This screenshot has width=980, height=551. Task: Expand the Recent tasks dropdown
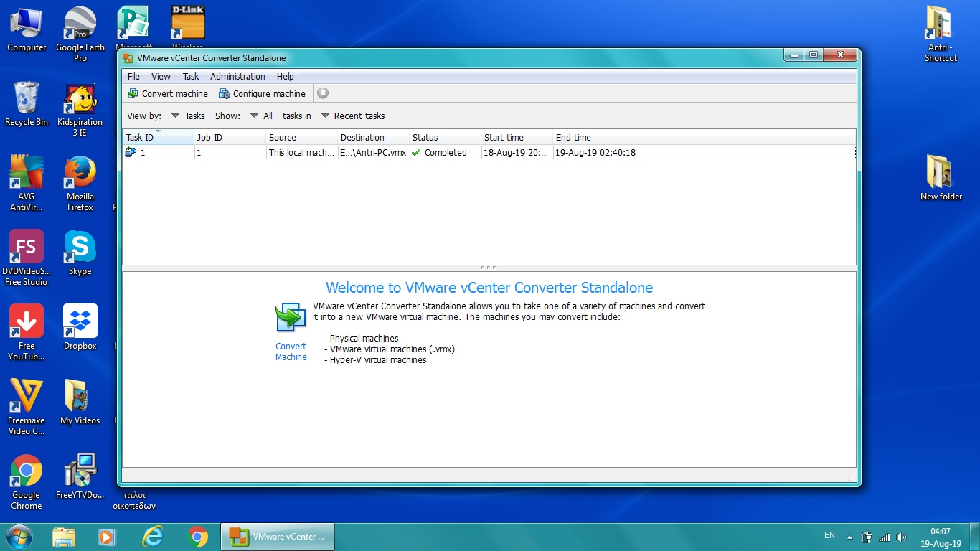353,116
